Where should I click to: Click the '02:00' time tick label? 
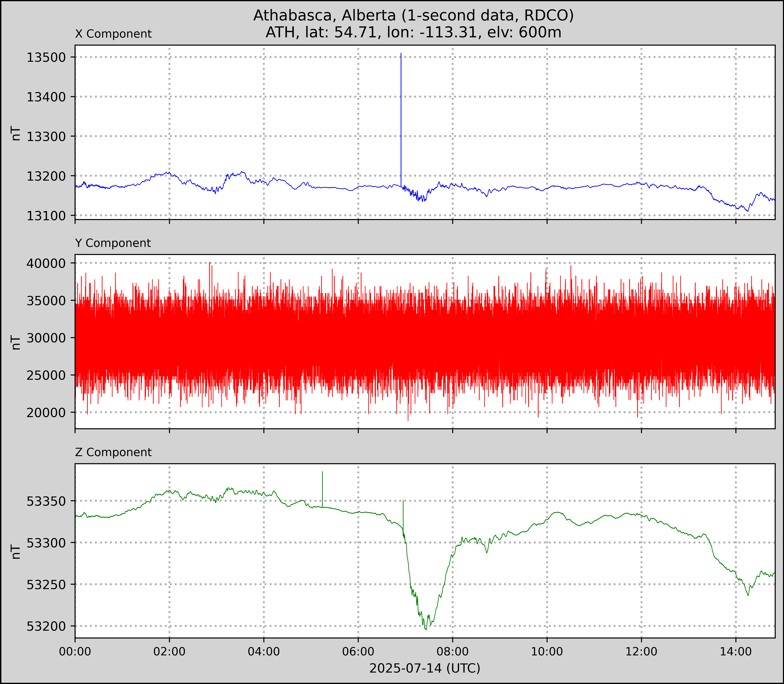coord(169,652)
